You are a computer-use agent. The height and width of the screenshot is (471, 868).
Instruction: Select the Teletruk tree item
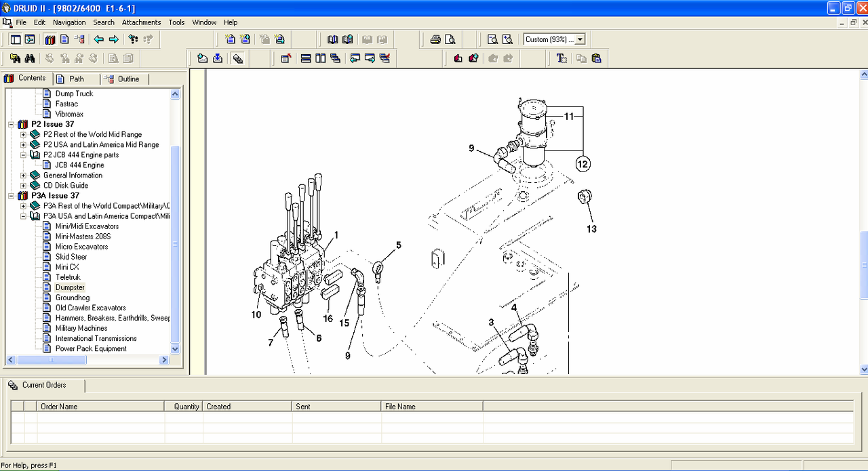pos(68,277)
